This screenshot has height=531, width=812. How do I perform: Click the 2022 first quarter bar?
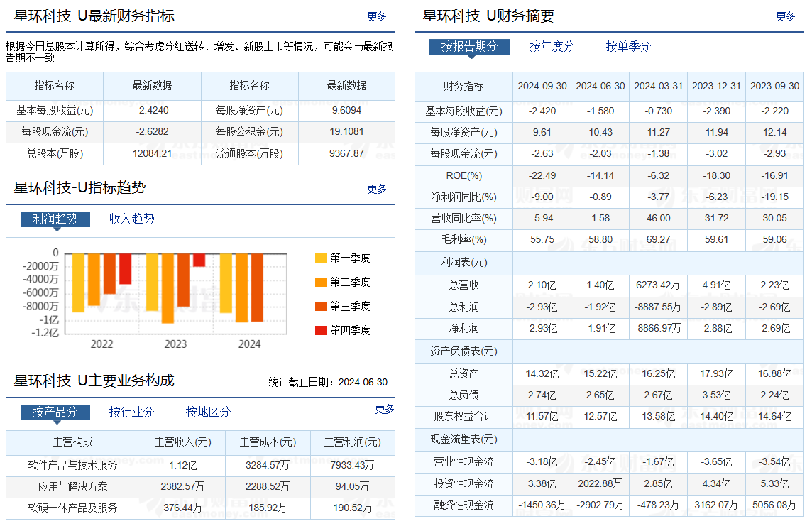coord(78,283)
